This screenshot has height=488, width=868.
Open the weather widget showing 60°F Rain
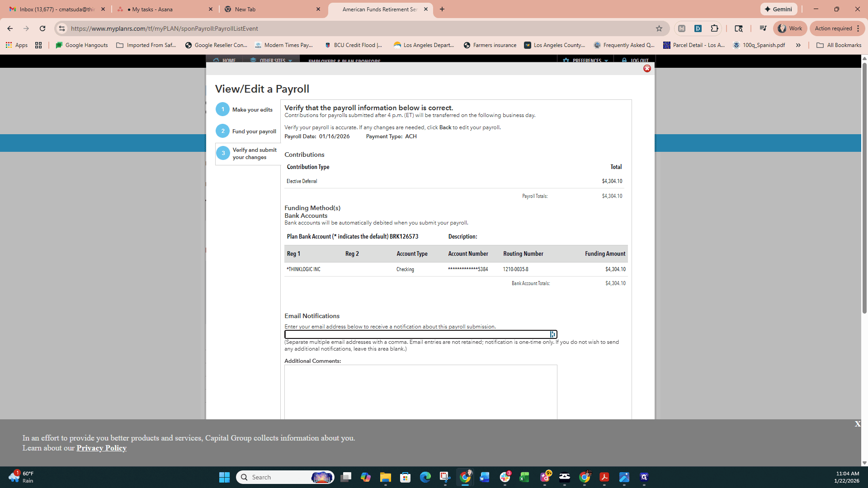(22, 477)
